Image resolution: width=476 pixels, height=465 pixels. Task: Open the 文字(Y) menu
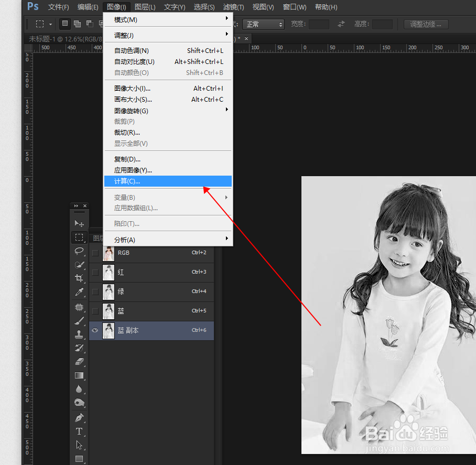click(x=174, y=7)
